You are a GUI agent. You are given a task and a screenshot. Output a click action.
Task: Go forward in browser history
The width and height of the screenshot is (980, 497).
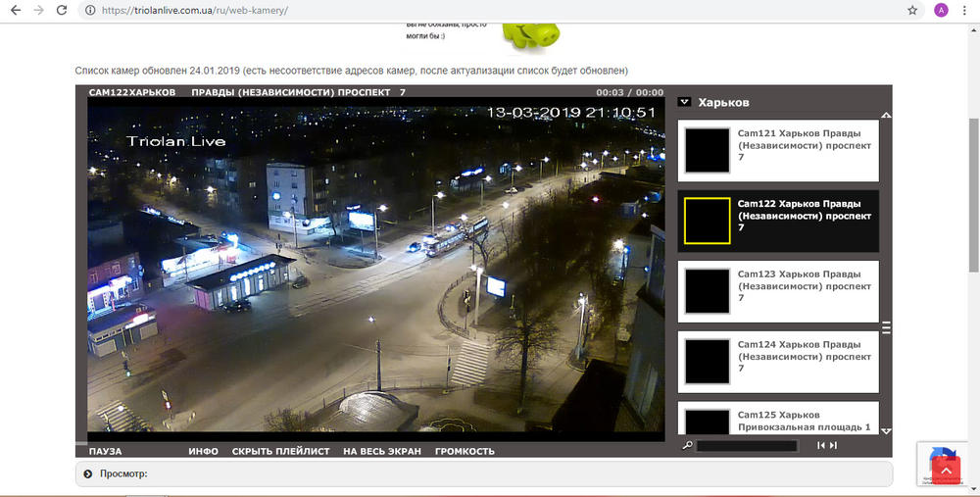39,10
